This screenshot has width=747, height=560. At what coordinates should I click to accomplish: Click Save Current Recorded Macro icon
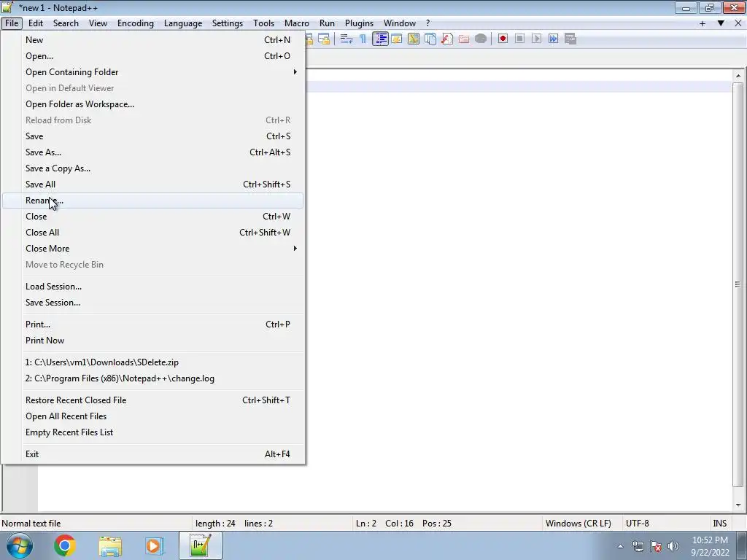[x=570, y=39]
